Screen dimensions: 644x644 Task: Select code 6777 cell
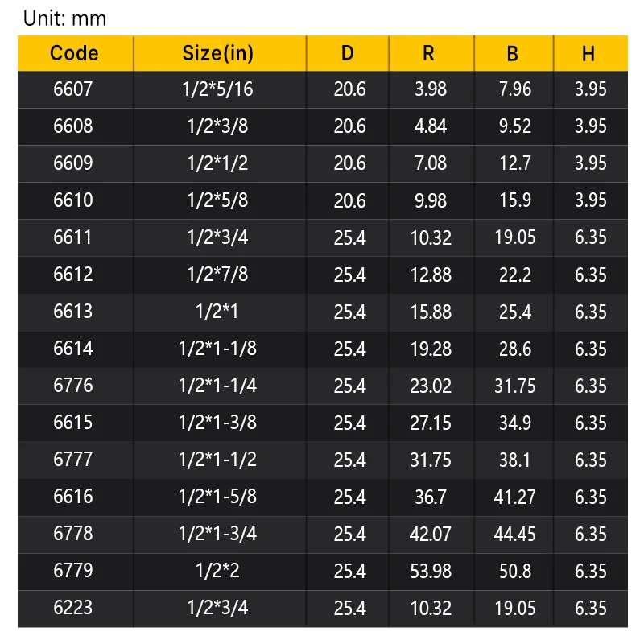click(x=75, y=460)
